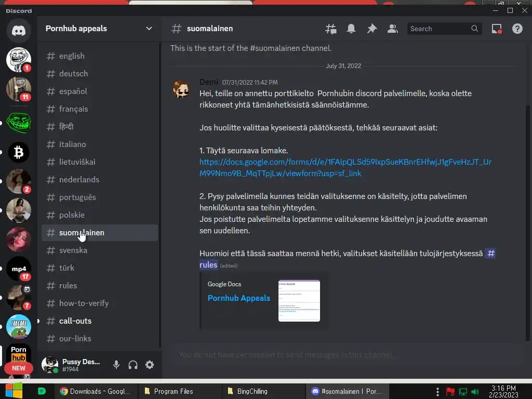Open server icon with 7 notifications

click(19, 298)
